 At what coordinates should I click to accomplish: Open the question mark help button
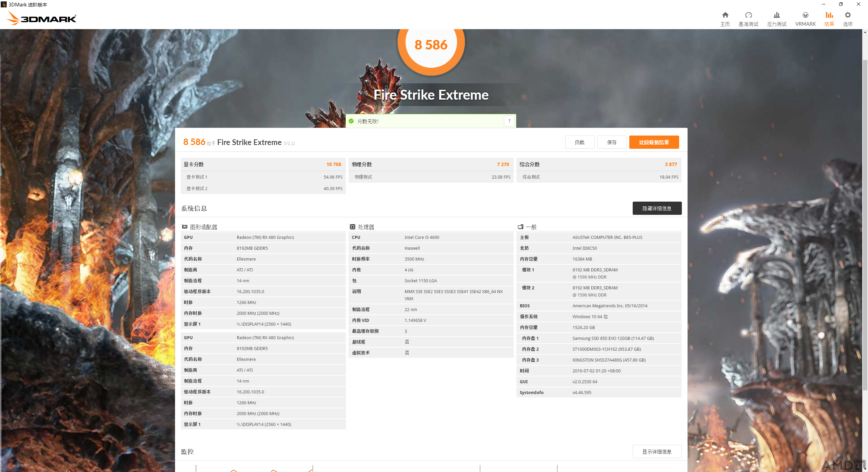tap(509, 121)
